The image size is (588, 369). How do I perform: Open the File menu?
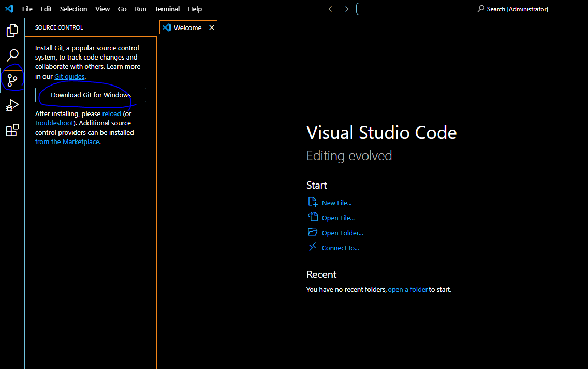(27, 9)
